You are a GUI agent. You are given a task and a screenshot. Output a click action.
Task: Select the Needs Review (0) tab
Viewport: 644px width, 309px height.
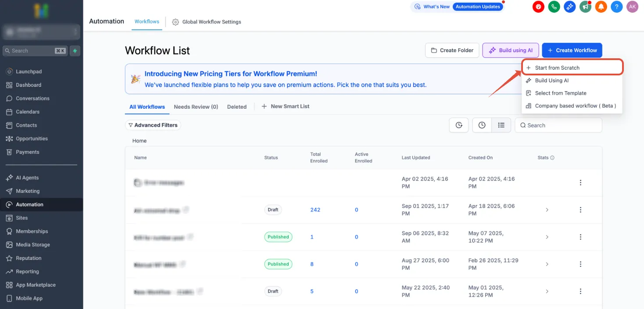[x=196, y=107]
